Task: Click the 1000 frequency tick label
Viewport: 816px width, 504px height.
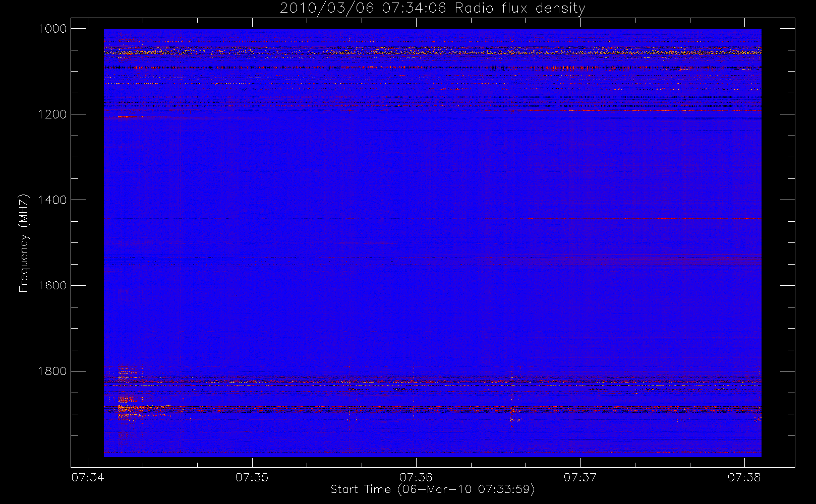Action: (x=52, y=29)
